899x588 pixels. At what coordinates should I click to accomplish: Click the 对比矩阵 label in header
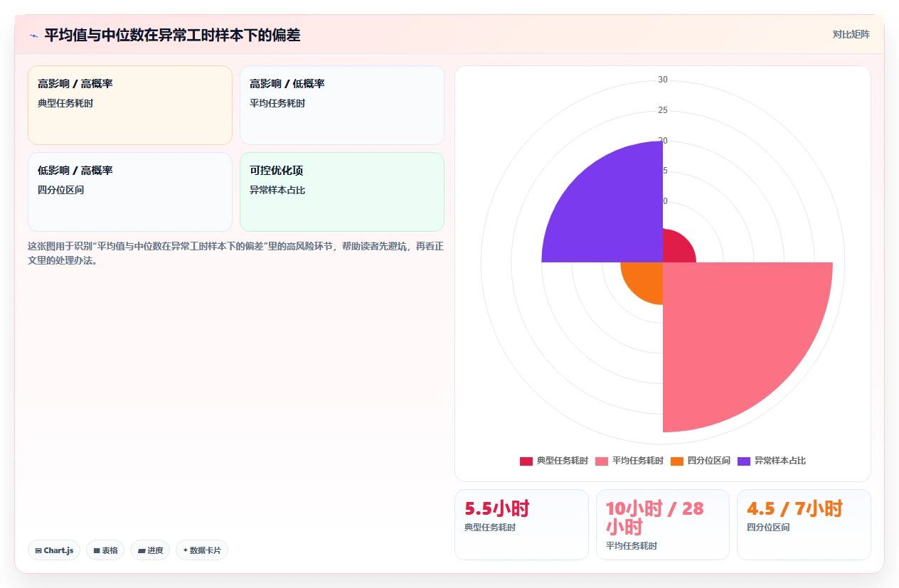[x=851, y=34]
